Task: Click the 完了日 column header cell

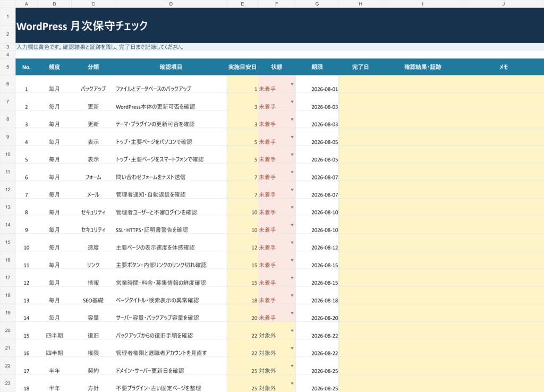Action: pos(361,67)
